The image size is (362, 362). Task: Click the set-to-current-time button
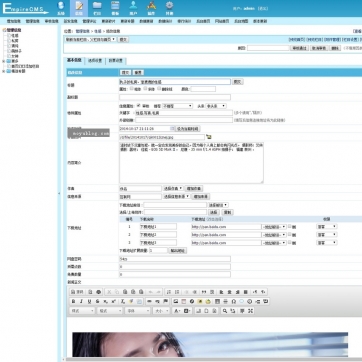tap(188, 129)
